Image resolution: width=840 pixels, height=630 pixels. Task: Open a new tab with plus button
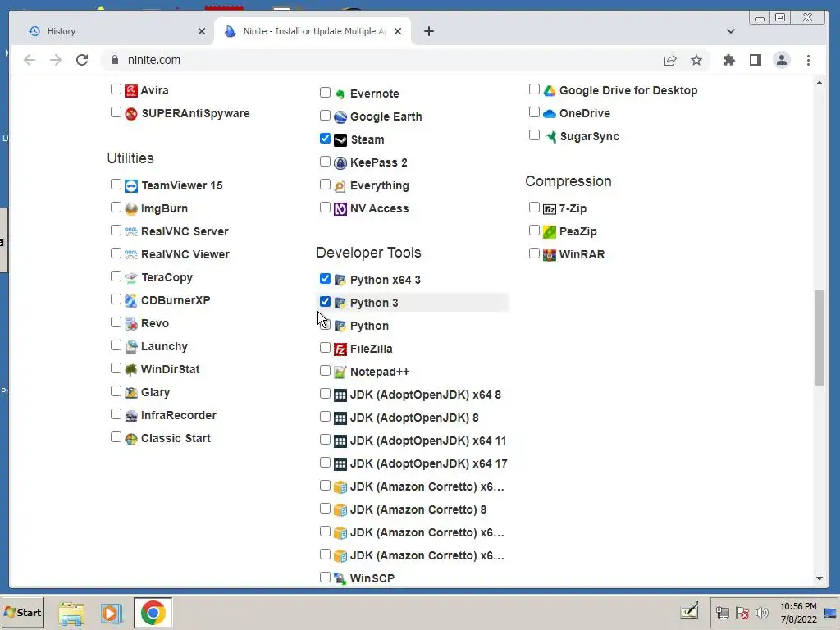(428, 31)
